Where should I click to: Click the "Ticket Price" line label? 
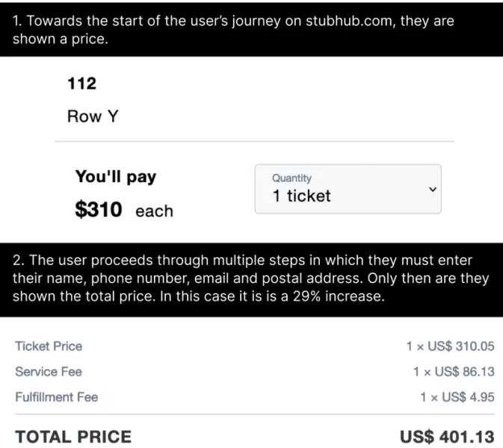click(x=49, y=346)
